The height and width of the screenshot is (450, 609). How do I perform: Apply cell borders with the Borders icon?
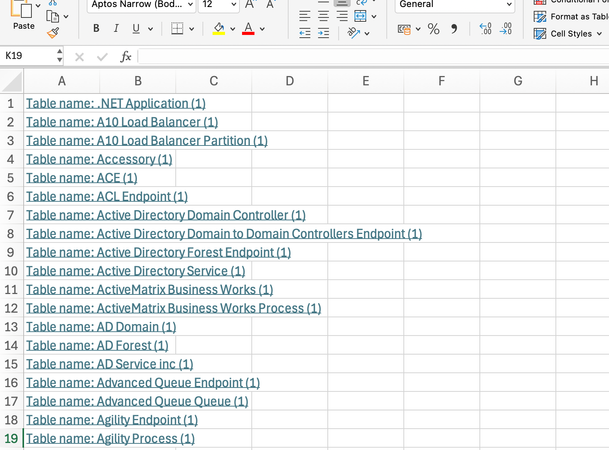pos(177,28)
